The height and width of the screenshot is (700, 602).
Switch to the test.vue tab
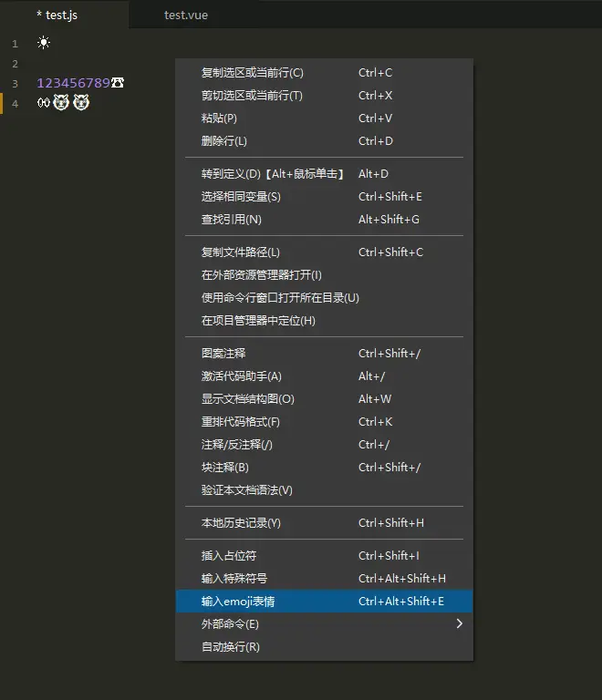(x=186, y=15)
